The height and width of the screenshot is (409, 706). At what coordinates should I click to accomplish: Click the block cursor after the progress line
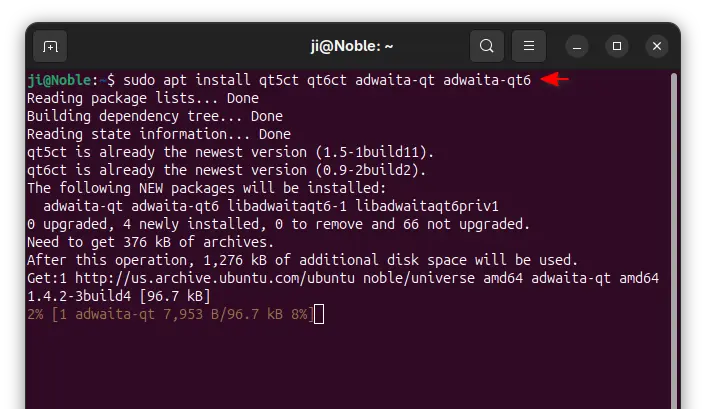[x=319, y=315]
